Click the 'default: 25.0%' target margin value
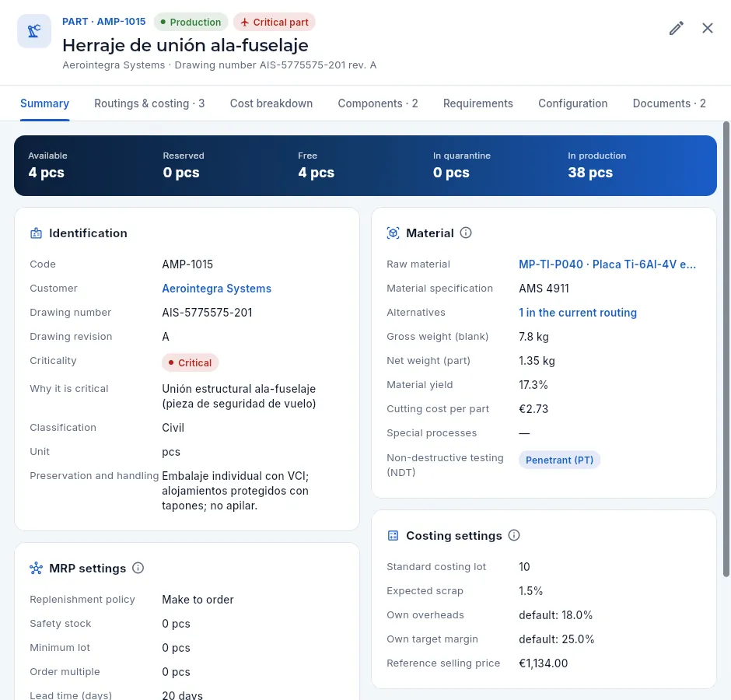Viewport: 731px width, 700px height. click(557, 639)
